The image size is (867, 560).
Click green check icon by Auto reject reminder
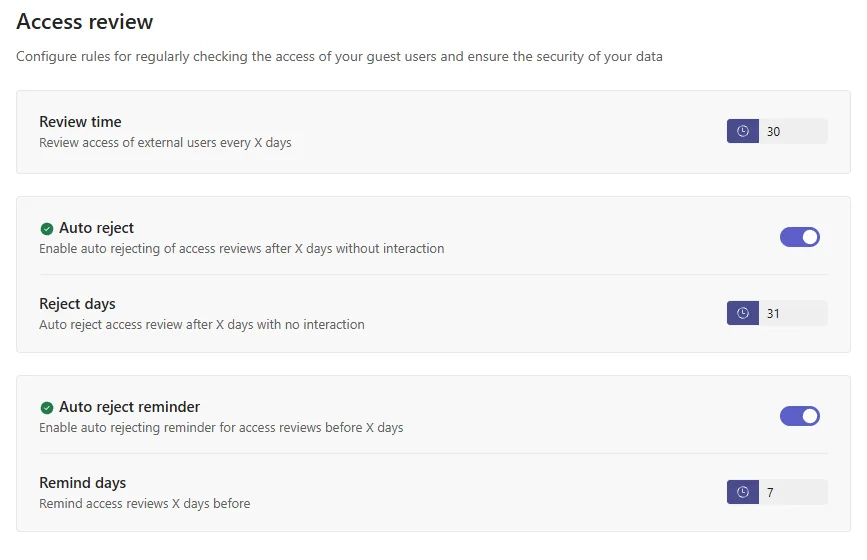(x=47, y=407)
